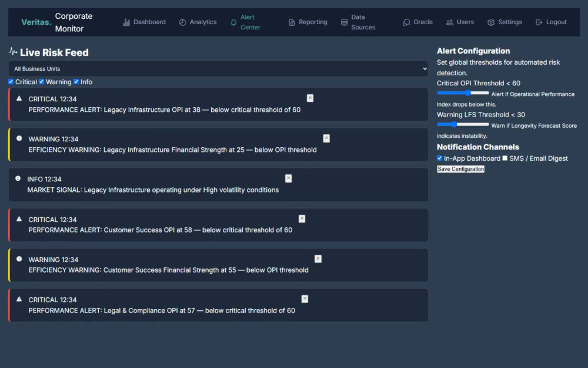Click the Data Sources database icon
The width and height of the screenshot is (588, 368).
[344, 22]
